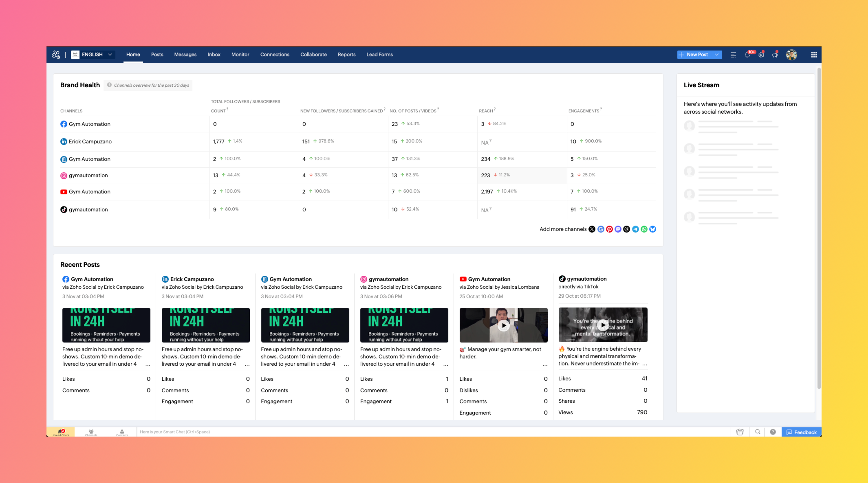This screenshot has height=483, width=868.
Task: Open the settings gear in the header
Action: pos(761,55)
